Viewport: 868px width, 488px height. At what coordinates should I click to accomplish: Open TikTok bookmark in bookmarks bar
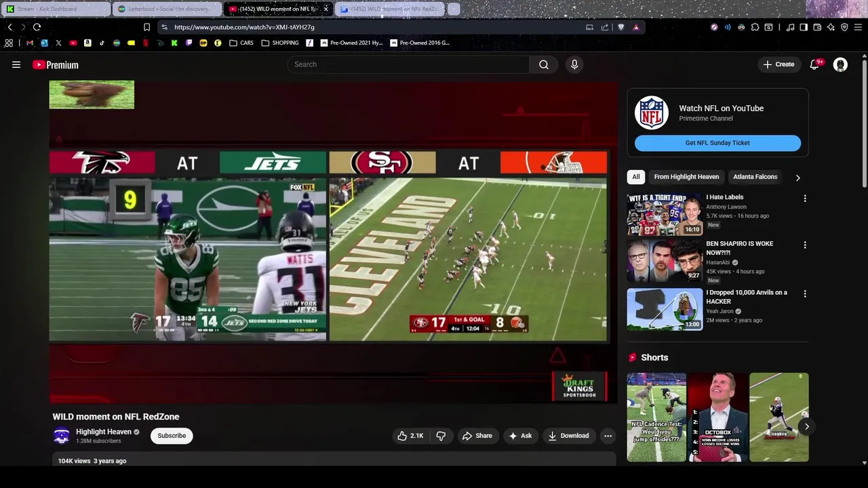[x=102, y=43]
